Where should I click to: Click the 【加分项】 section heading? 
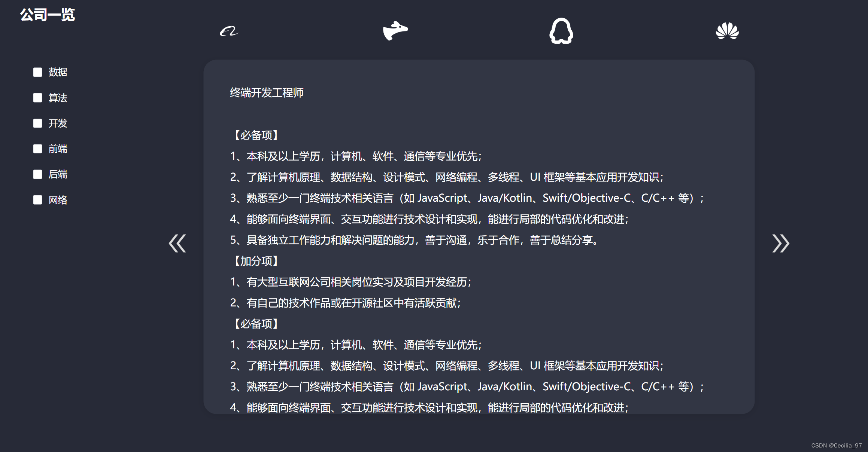pos(256,261)
